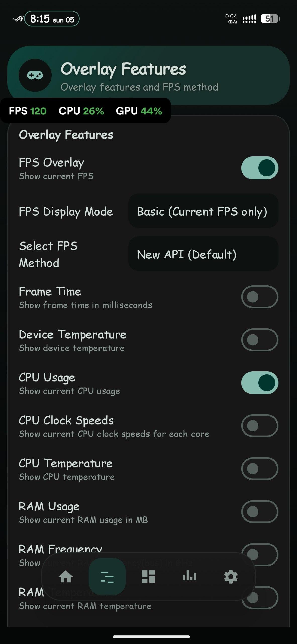Tap the gamepad icon in header
The width and height of the screenshot is (297, 644).
tap(35, 75)
